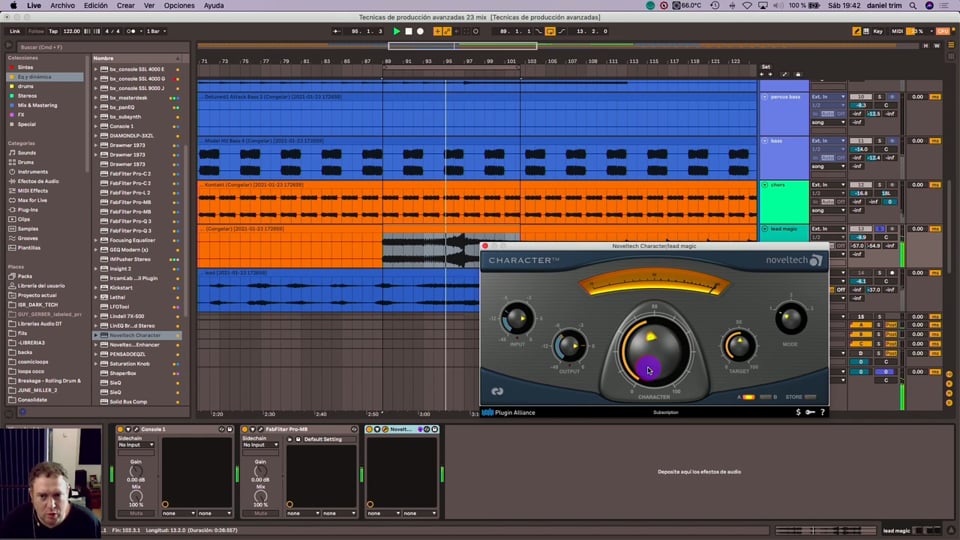Open the Ayuda menu
The height and width of the screenshot is (540, 960).
coord(214,6)
